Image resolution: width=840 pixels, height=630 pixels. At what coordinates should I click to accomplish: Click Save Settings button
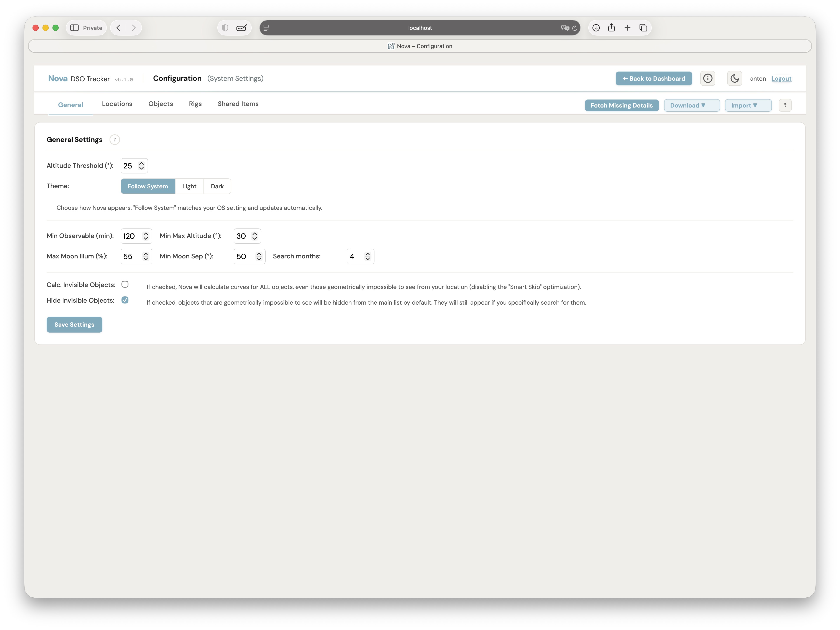[74, 325]
